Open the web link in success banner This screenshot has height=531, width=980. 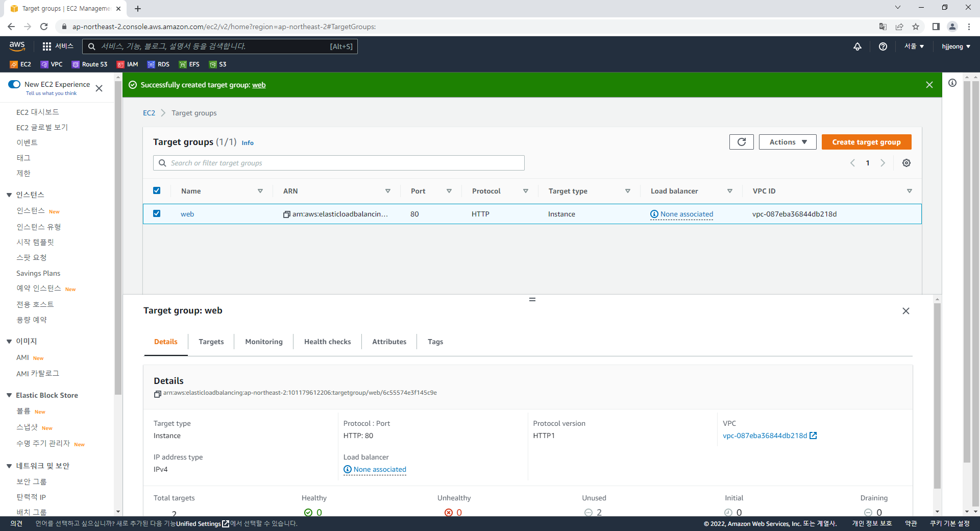point(259,85)
